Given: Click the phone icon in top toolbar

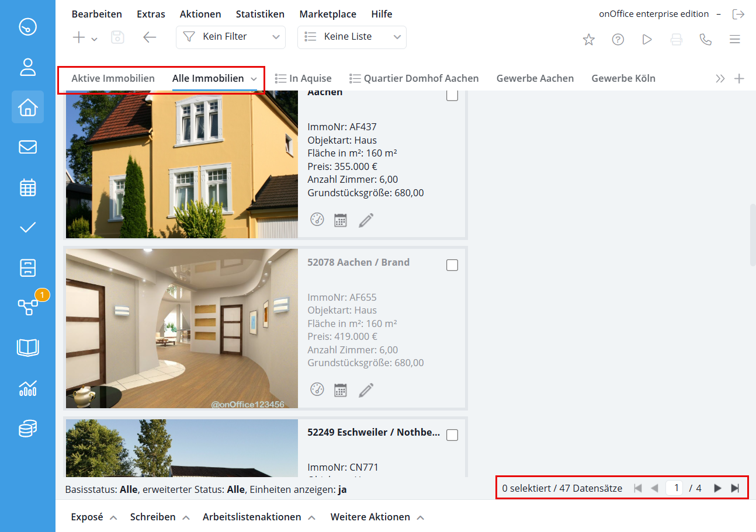Looking at the screenshot, I should point(706,39).
